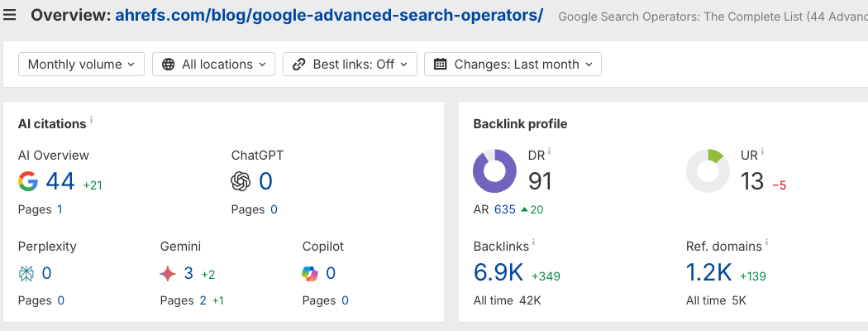Click the green UR donut chart
868x331 pixels.
(x=708, y=170)
